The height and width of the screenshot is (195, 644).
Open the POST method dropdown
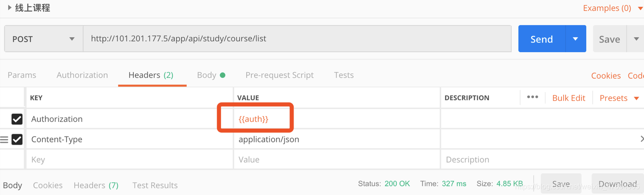pos(44,39)
